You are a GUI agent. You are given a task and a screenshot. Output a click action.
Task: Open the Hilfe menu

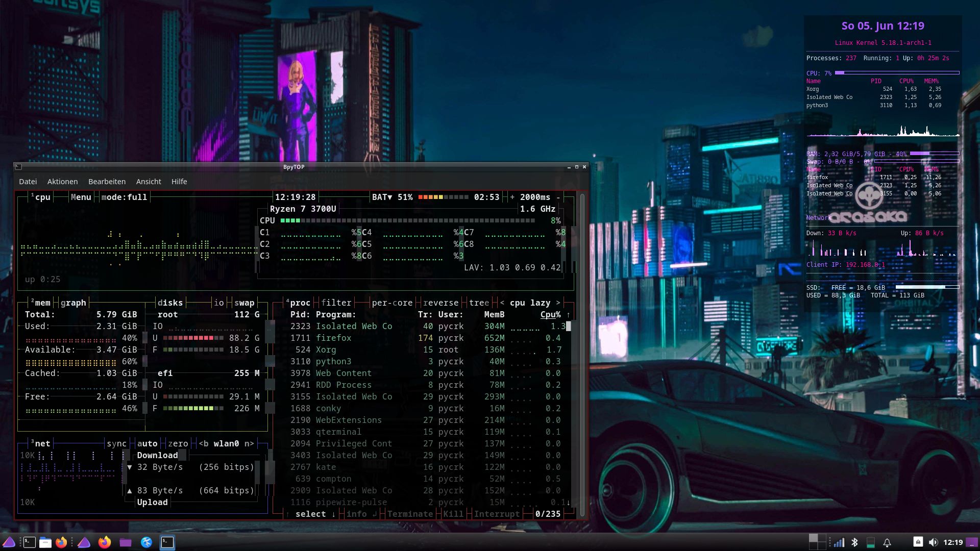(179, 182)
